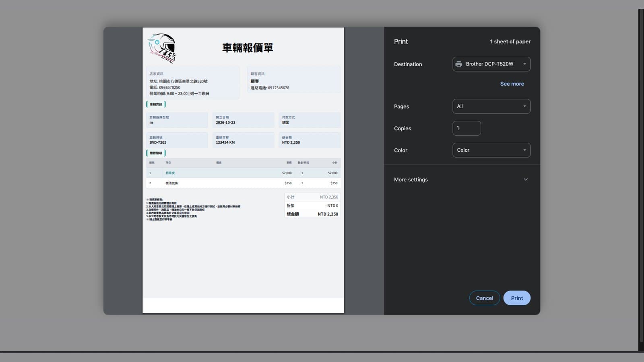Click the $350 unit price in row 2
Screen dimensions: 644x362
[288, 183]
